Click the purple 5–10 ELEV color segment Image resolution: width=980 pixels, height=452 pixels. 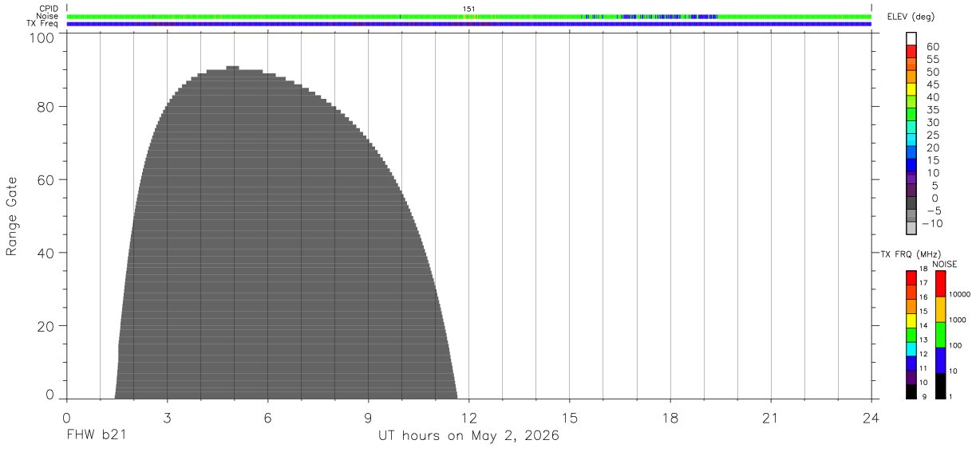coord(911,179)
